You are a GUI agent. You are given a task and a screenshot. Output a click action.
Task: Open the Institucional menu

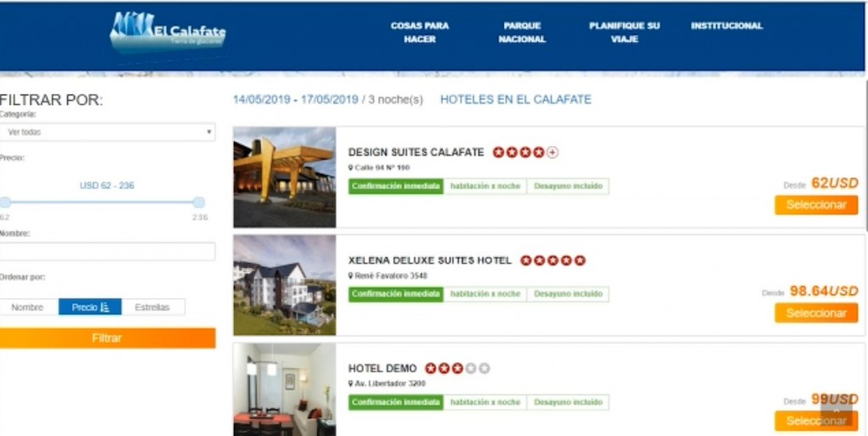click(726, 25)
